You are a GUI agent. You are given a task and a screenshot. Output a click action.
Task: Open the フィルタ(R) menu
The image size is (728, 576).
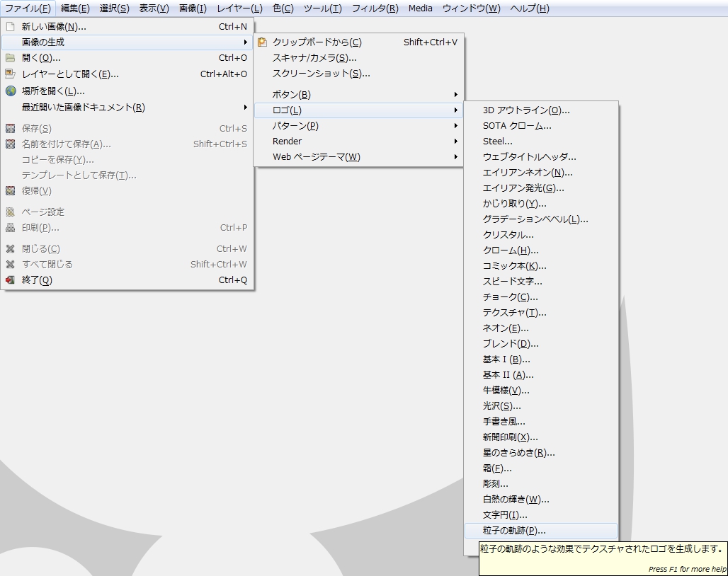(x=375, y=8)
